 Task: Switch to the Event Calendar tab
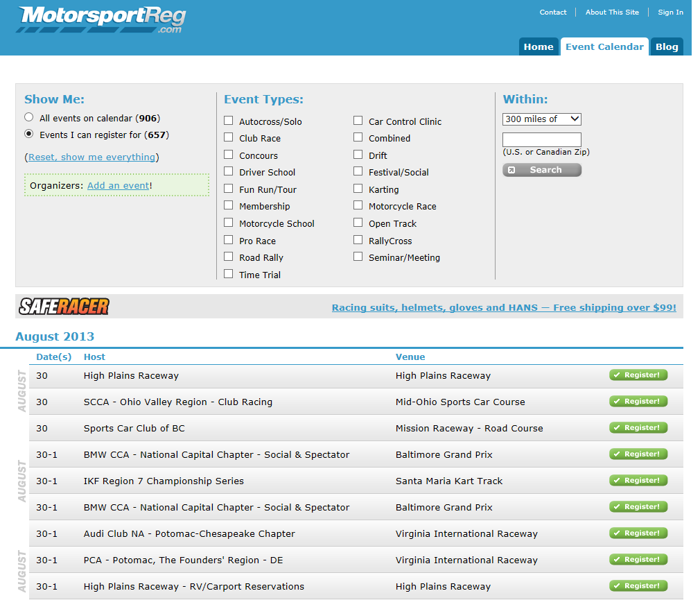point(604,46)
